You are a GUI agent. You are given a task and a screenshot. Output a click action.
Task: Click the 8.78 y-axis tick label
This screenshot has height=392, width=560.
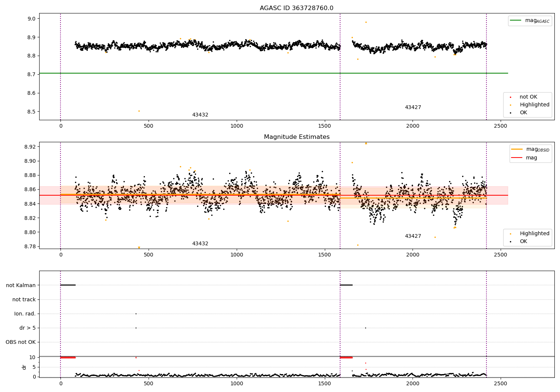[x=30, y=247]
